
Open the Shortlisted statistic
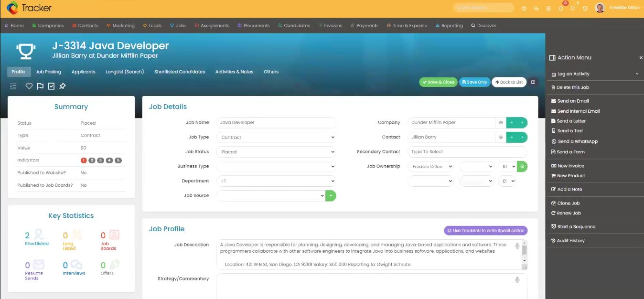tap(36, 237)
